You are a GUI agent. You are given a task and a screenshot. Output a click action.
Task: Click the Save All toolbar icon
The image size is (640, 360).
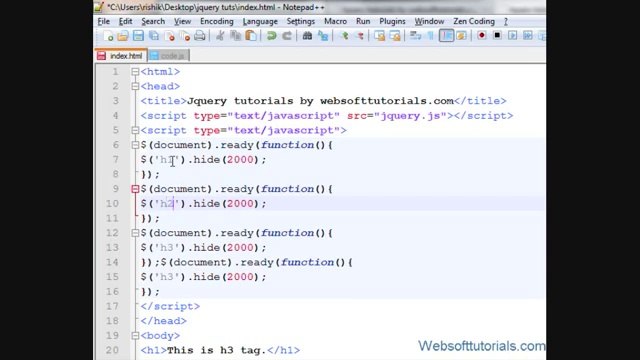[x=154, y=36]
